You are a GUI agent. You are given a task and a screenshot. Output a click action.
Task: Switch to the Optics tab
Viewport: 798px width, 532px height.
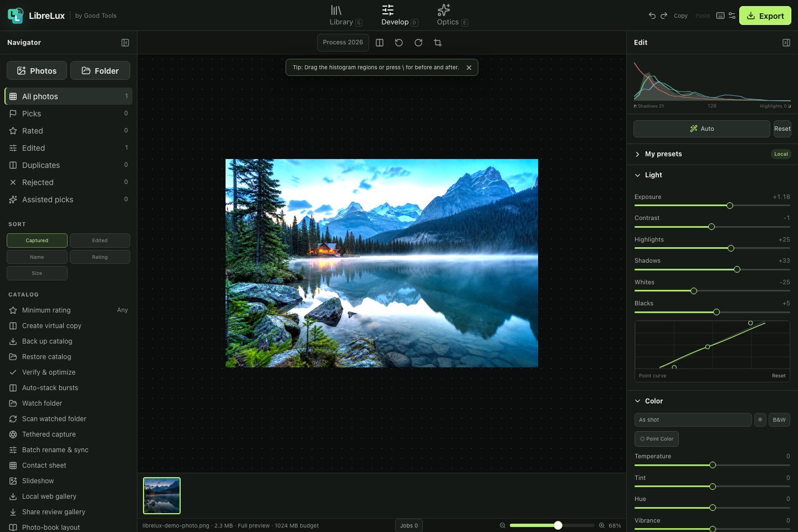click(452, 16)
